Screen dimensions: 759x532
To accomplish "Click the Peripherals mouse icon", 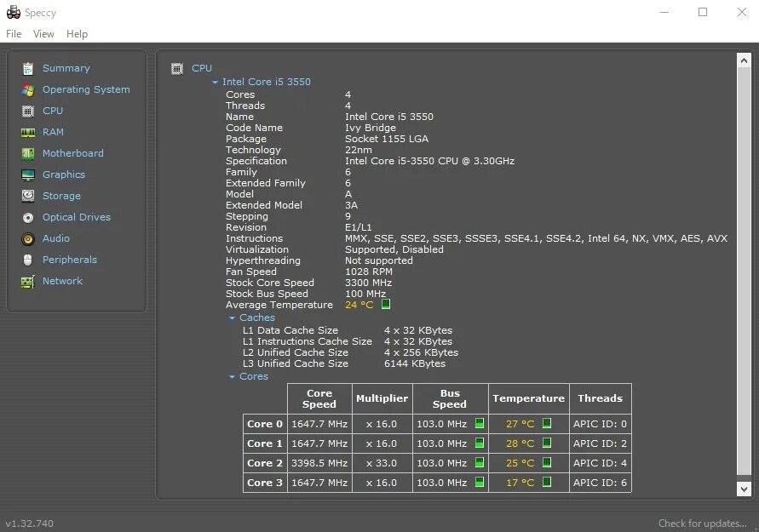I will [x=28, y=260].
